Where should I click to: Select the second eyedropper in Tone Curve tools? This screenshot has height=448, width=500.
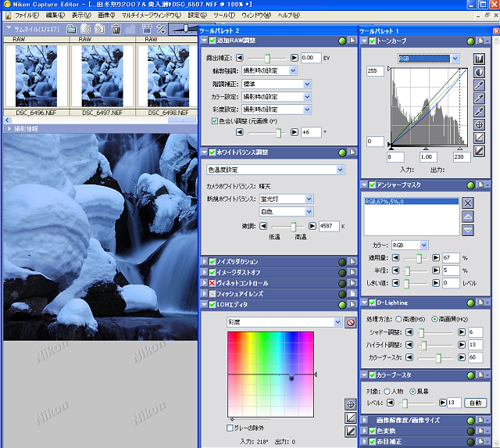(479, 99)
